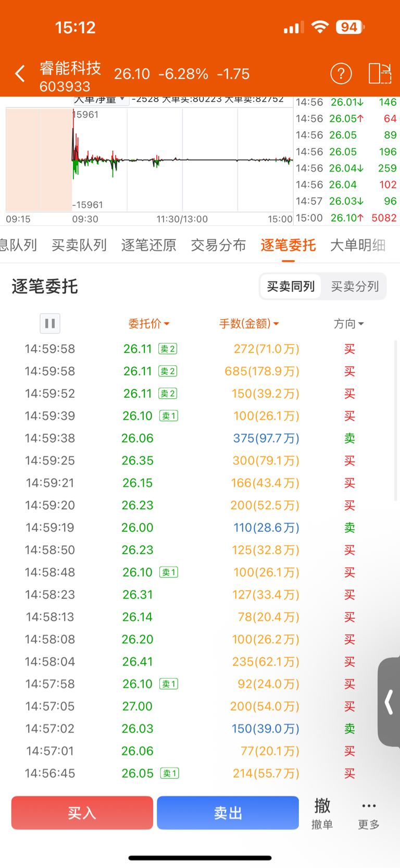Tap the red 买入 button
This screenshot has height=868, width=400.
pyautogui.click(x=82, y=813)
